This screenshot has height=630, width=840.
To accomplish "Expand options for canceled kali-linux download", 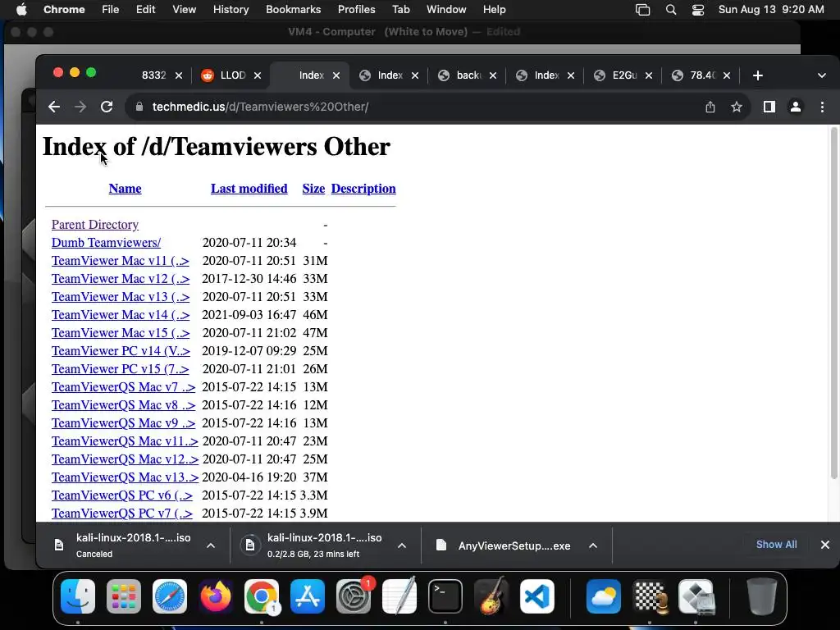I will [x=211, y=546].
